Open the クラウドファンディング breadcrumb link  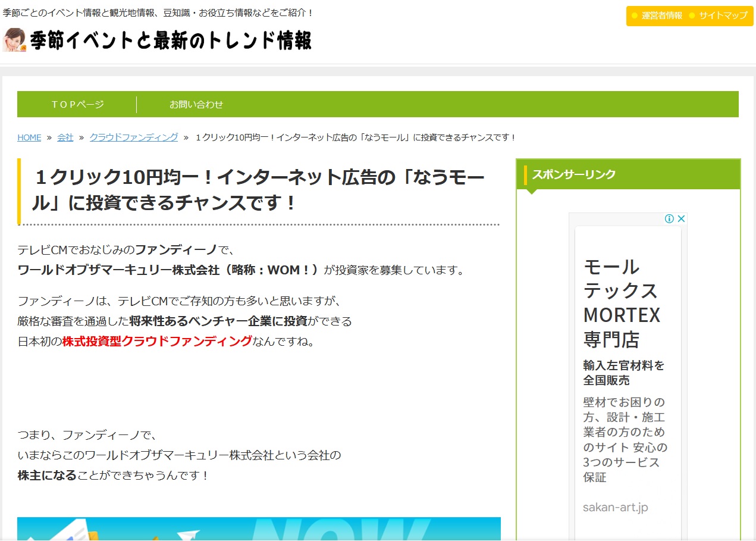pos(134,137)
